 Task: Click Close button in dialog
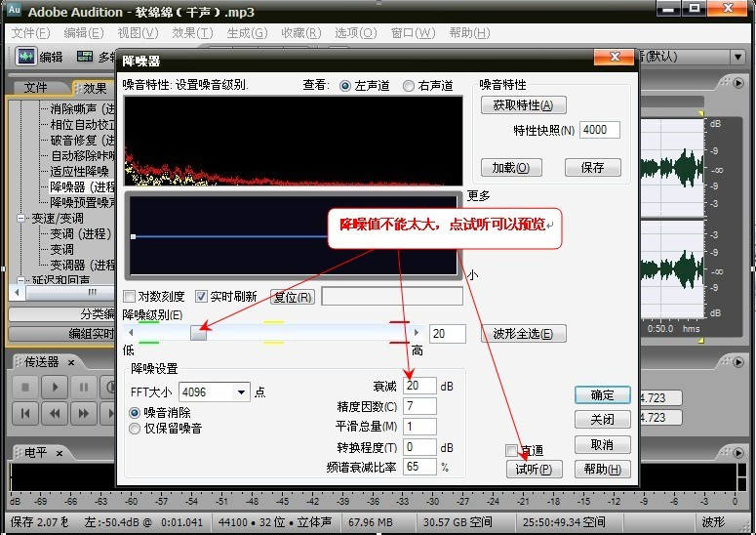602,419
